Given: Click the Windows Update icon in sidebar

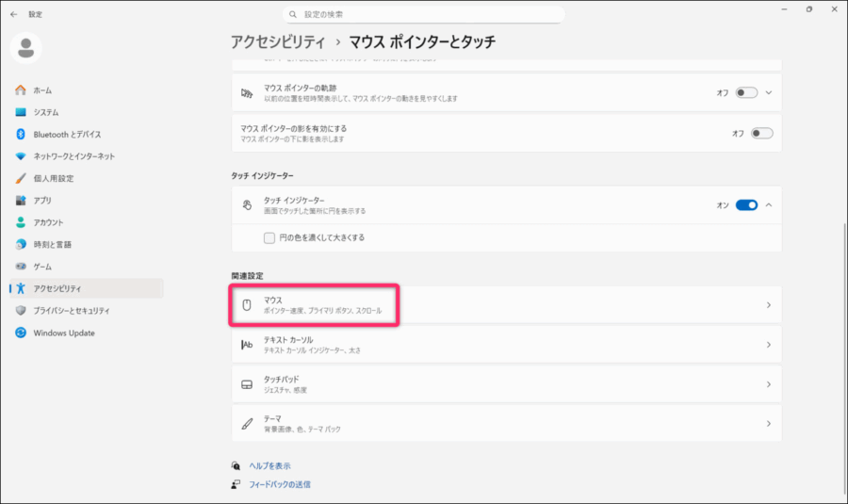Looking at the screenshot, I should click(x=21, y=333).
